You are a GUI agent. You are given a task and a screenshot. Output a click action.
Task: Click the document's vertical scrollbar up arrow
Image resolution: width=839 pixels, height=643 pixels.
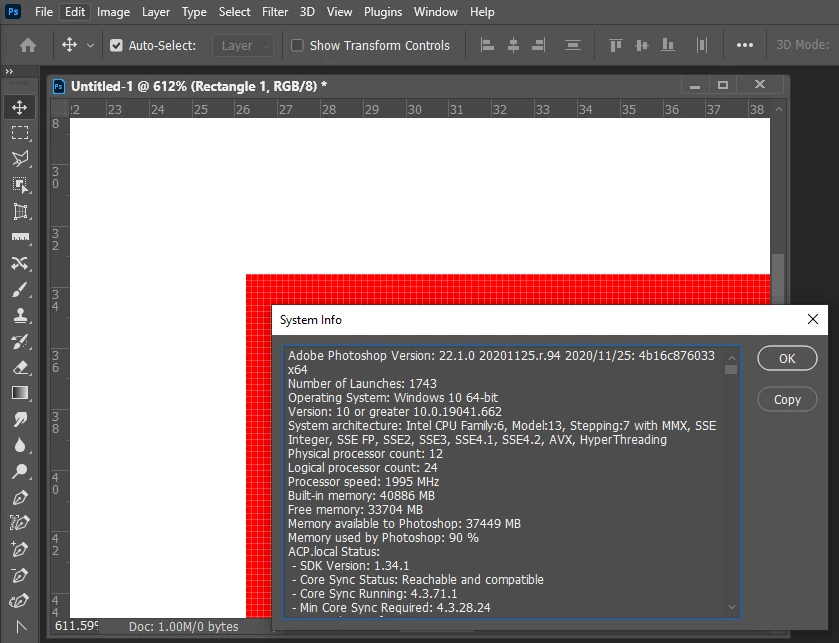click(779, 109)
